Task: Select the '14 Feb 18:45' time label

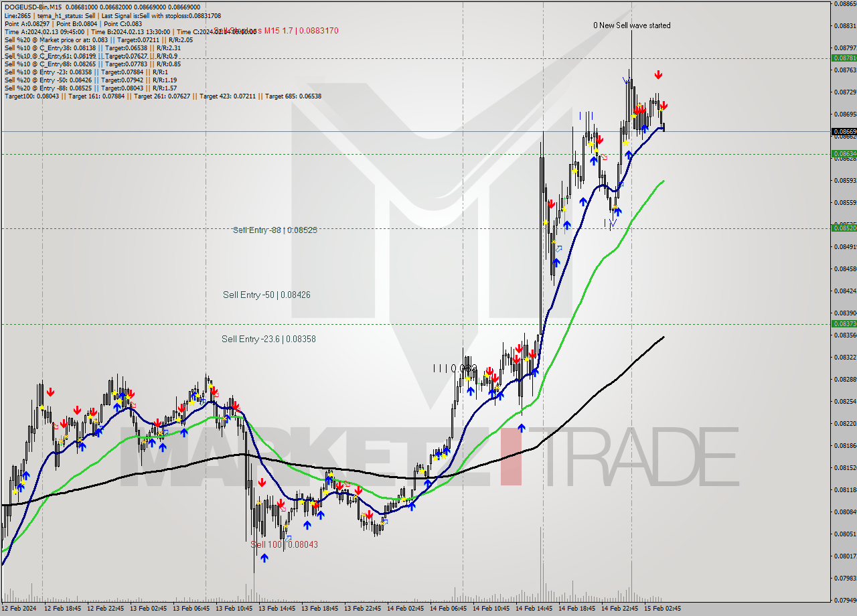Action: 577,609
